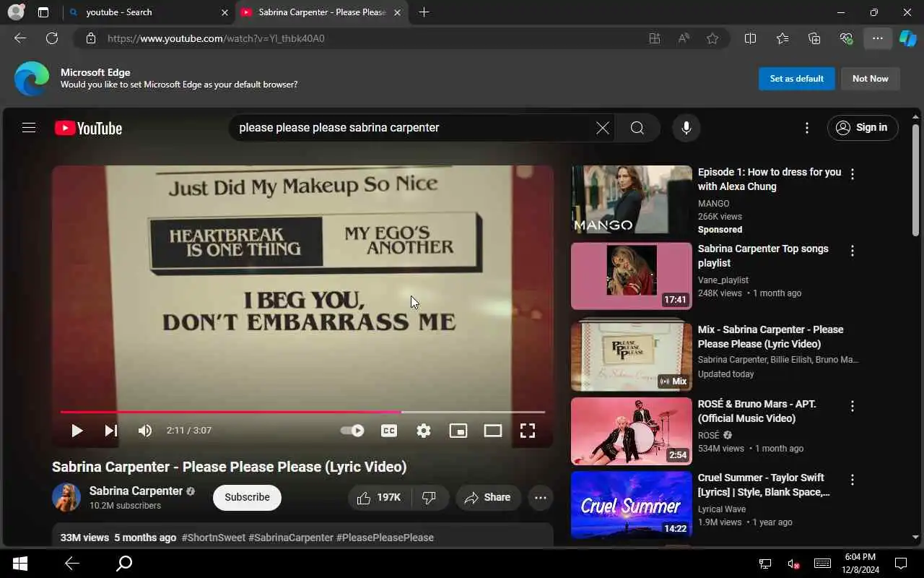
Task: Dismiss prompt with Not Now
Action: pyautogui.click(x=871, y=79)
